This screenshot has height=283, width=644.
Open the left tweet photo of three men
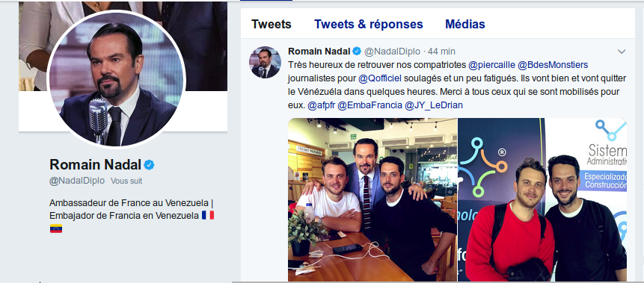tap(372, 199)
